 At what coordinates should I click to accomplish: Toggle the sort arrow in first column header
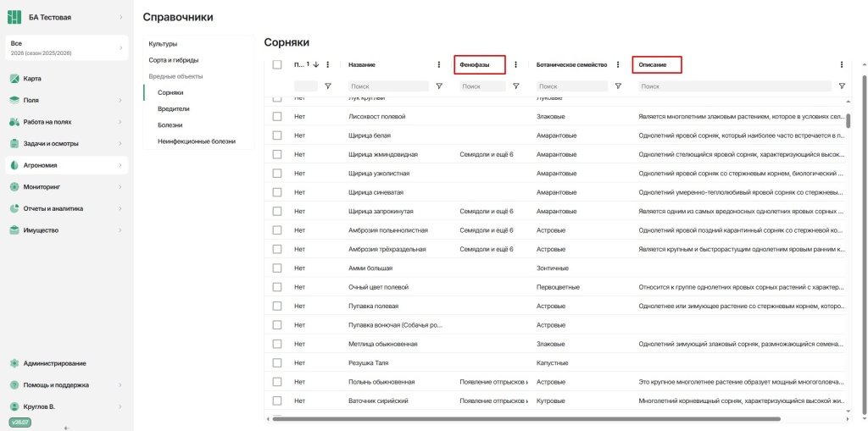click(x=316, y=64)
